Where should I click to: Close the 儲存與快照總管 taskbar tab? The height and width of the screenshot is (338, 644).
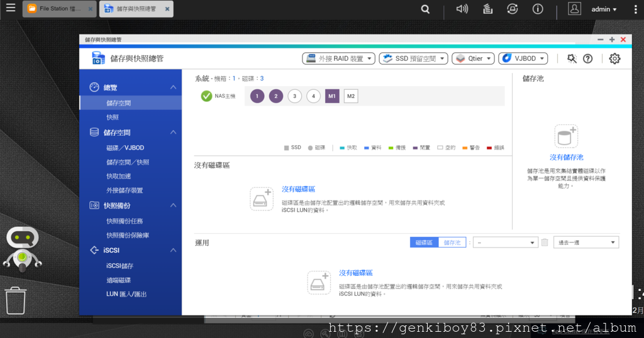(167, 9)
